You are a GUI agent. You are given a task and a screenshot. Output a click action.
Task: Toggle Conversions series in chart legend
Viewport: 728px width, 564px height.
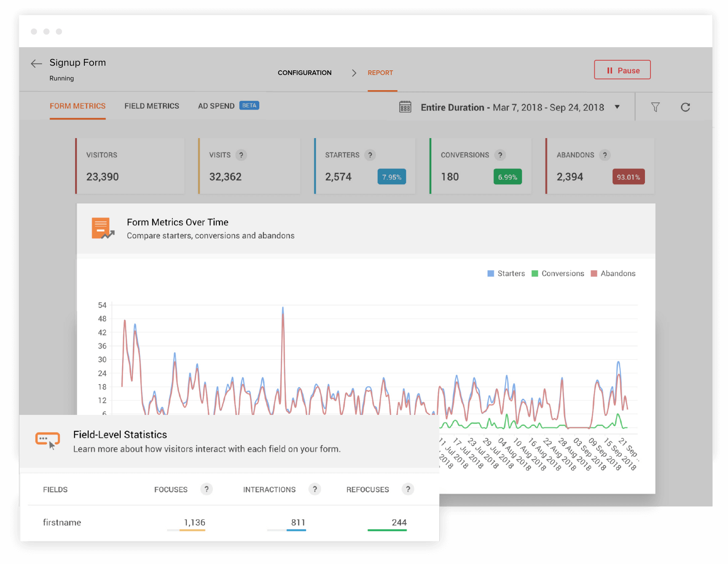click(x=558, y=273)
